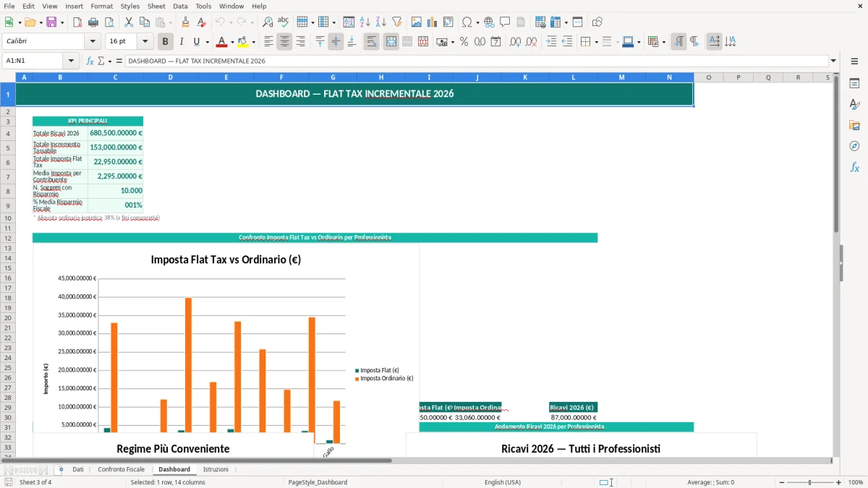The height and width of the screenshot is (488, 868).
Task: Remove a decimal place
Action: click(532, 42)
